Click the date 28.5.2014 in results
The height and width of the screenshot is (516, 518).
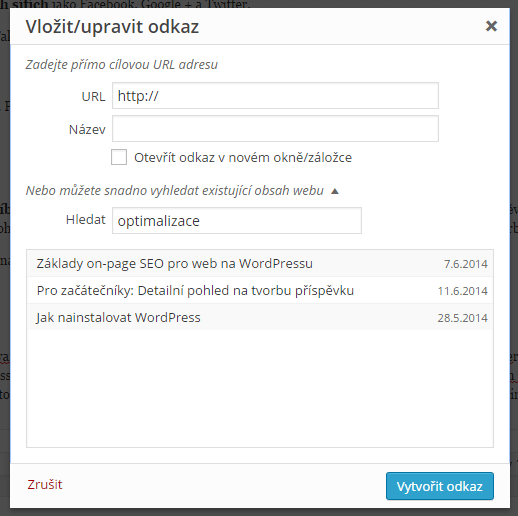coord(463,318)
